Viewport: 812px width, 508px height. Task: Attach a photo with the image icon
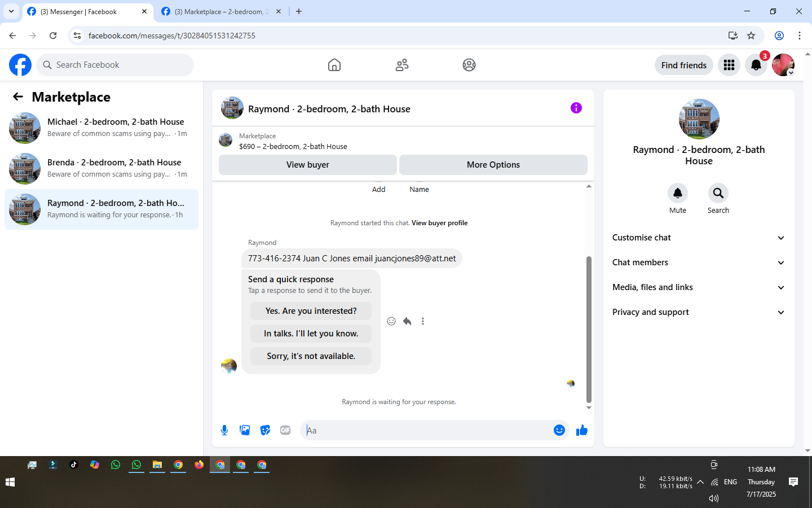point(245,430)
